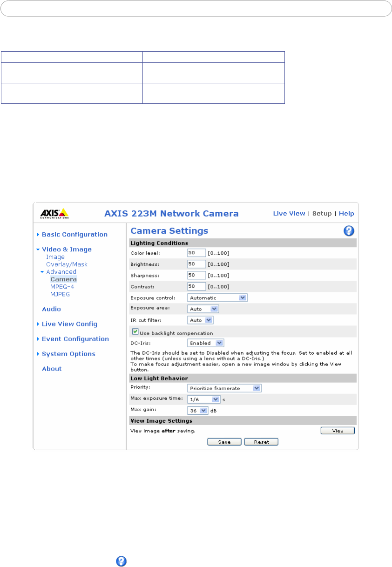
Task: Open the MJPEG settings page
Action: pos(60,294)
